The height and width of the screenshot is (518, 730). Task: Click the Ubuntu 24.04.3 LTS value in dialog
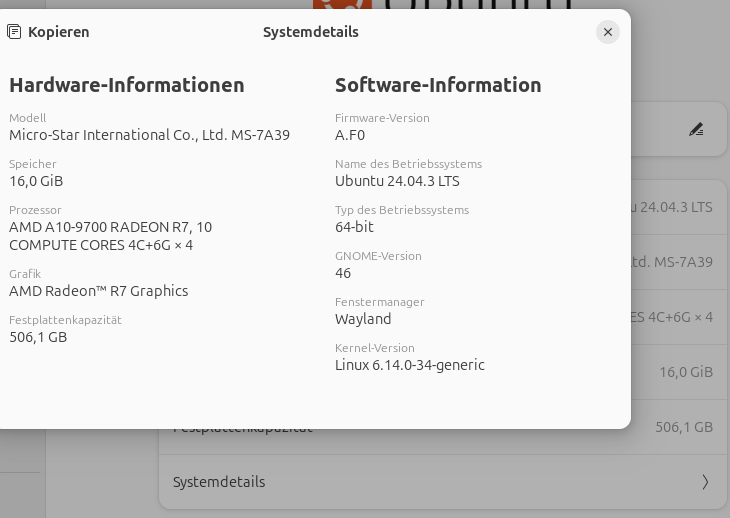(397, 181)
